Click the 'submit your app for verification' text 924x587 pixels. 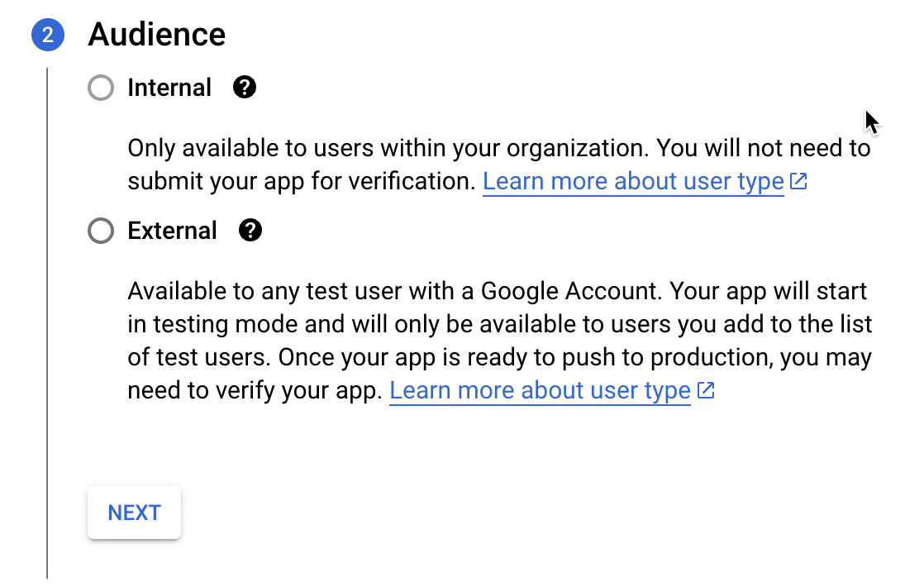302,182
